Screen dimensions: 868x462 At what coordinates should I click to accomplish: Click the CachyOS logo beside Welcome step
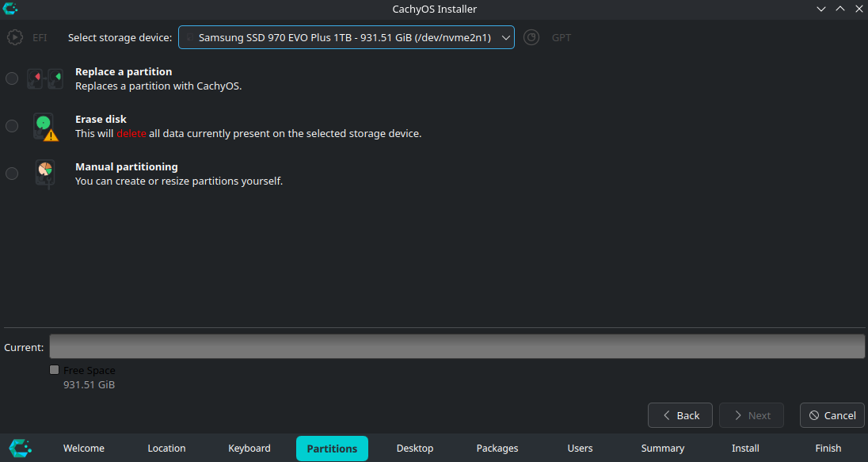pyautogui.click(x=21, y=449)
